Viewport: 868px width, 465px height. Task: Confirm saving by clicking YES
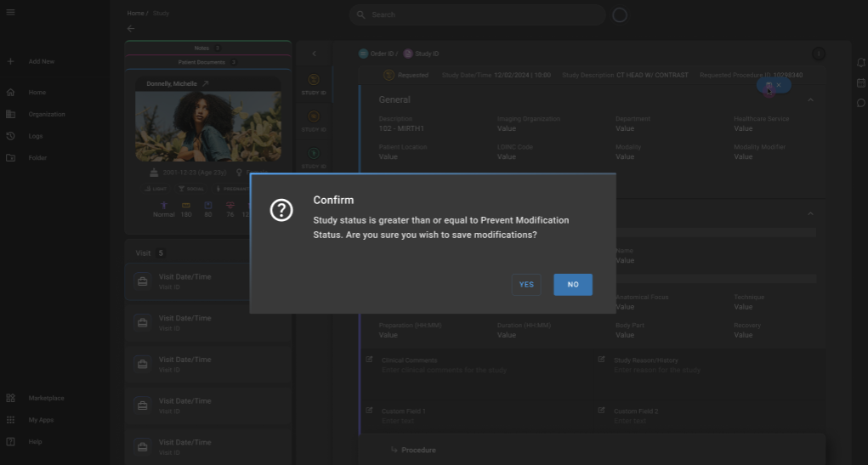tap(526, 285)
